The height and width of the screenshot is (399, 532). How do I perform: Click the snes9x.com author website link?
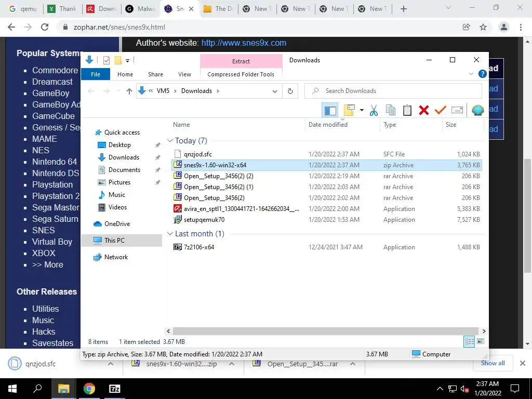coord(244,43)
